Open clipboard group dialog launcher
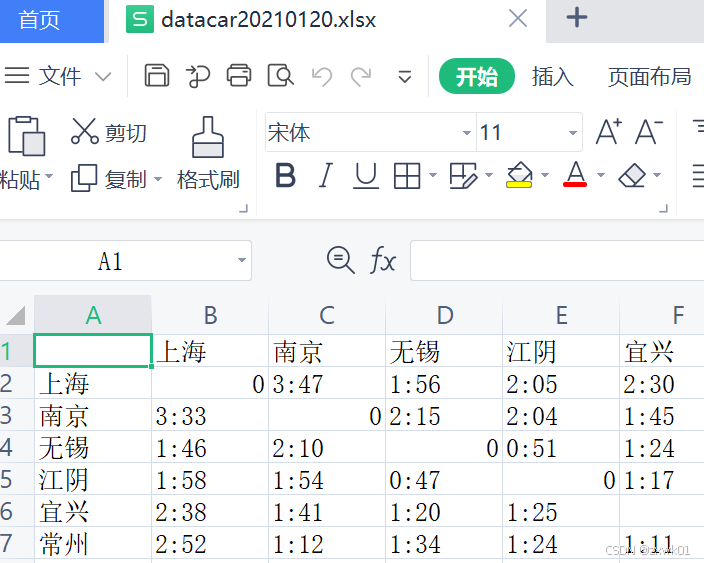 [243, 209]
